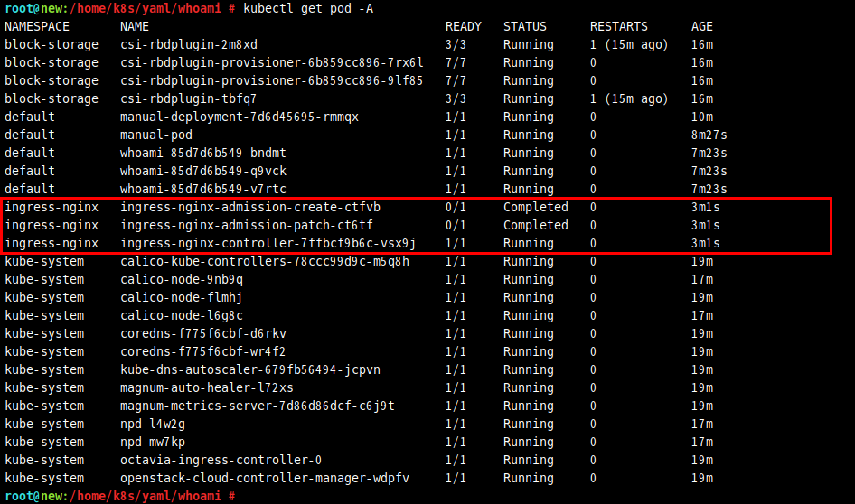Viewport: 855px width, 504px height.
Task: Click octavia-ingress-controller-0 pod name
Action: point(221,460)
